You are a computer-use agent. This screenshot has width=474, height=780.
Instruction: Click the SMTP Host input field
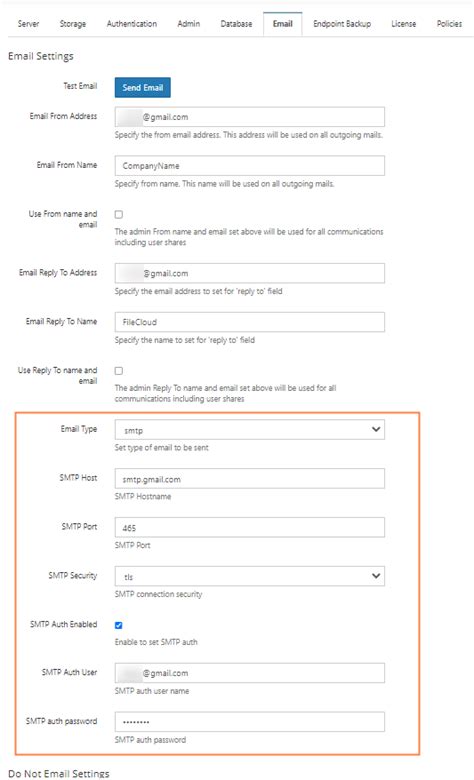[250, 479]
